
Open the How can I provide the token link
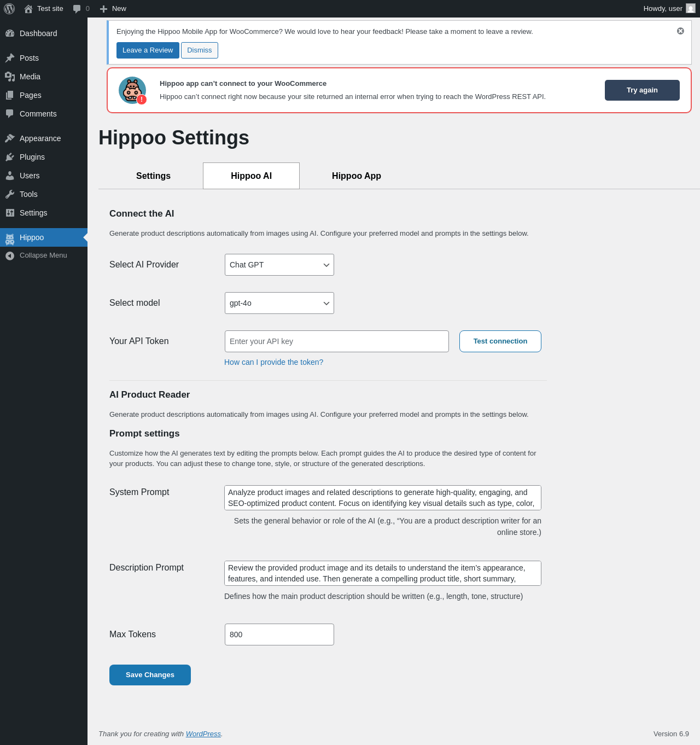click(273, 362)
